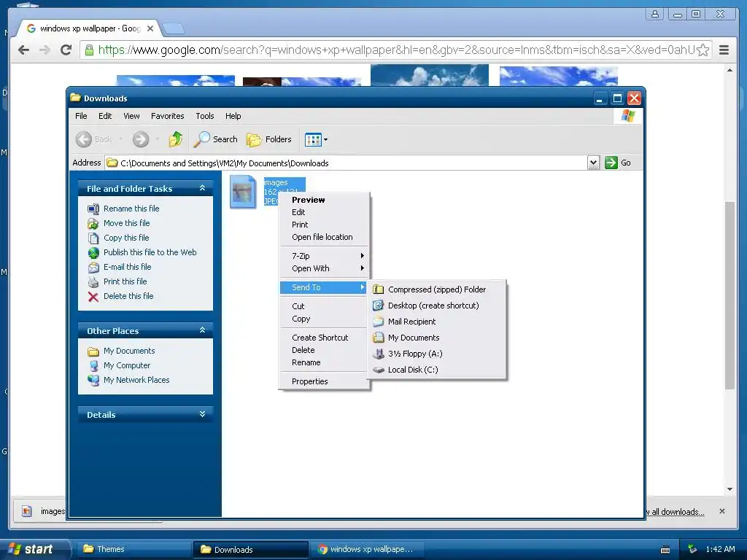The image size is (747, 560).
Task: Open the Tools menu
Action: coord(205,116)
